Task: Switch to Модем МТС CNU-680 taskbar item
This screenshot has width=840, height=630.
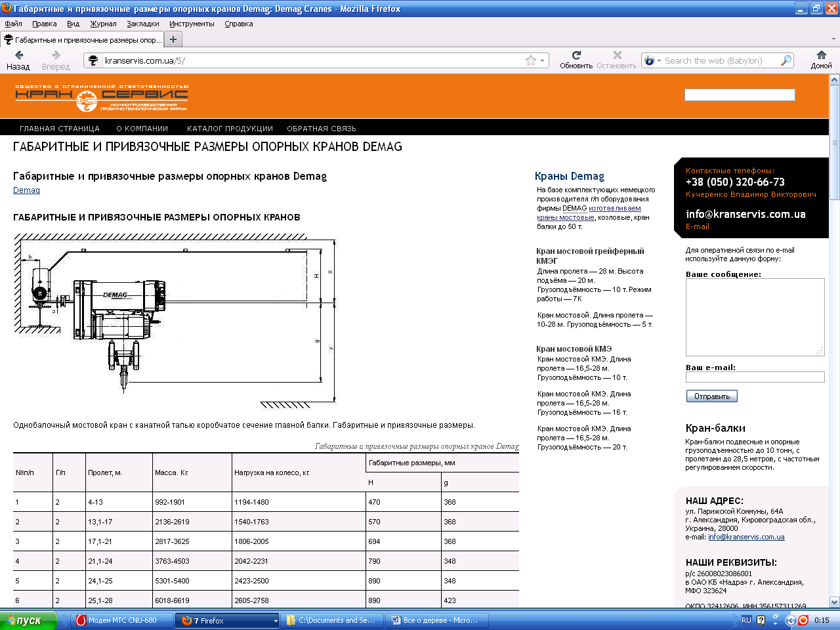Action: pos(122,620)
